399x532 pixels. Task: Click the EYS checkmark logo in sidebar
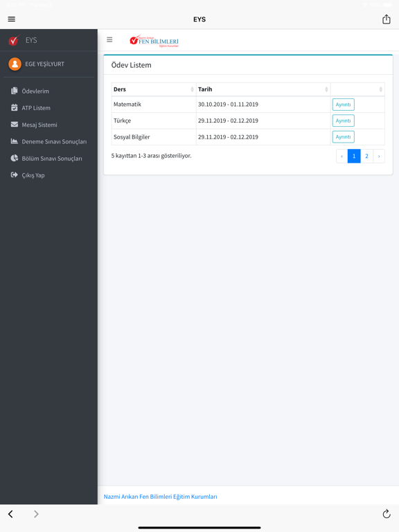point(15,40)
